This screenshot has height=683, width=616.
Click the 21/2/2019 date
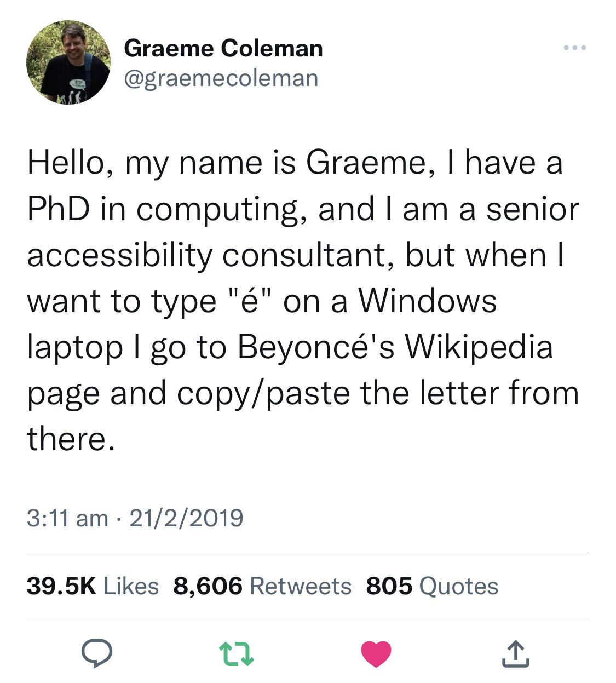point(186,518)
